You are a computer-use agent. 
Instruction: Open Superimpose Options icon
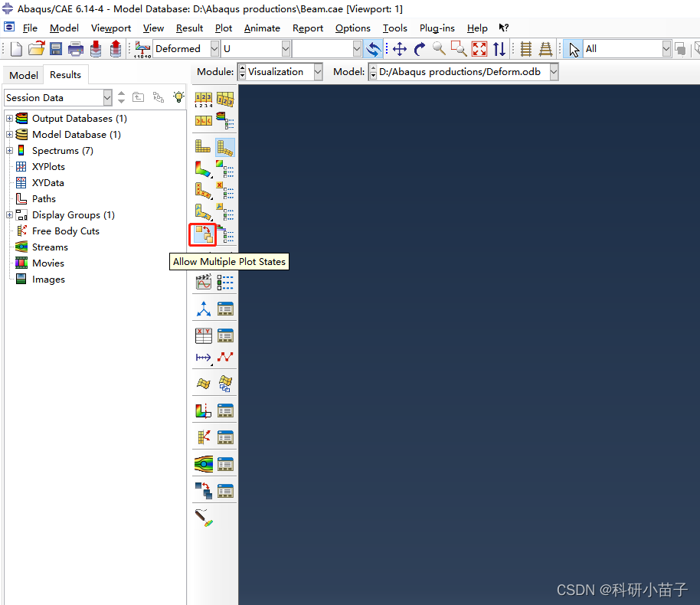tap(226, 234)
